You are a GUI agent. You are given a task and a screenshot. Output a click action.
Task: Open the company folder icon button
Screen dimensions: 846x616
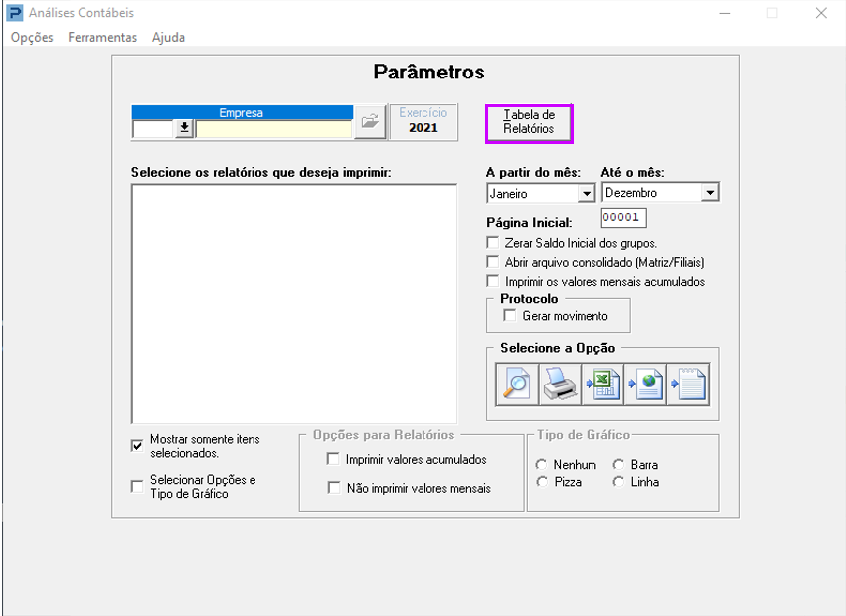coord(370,122)
